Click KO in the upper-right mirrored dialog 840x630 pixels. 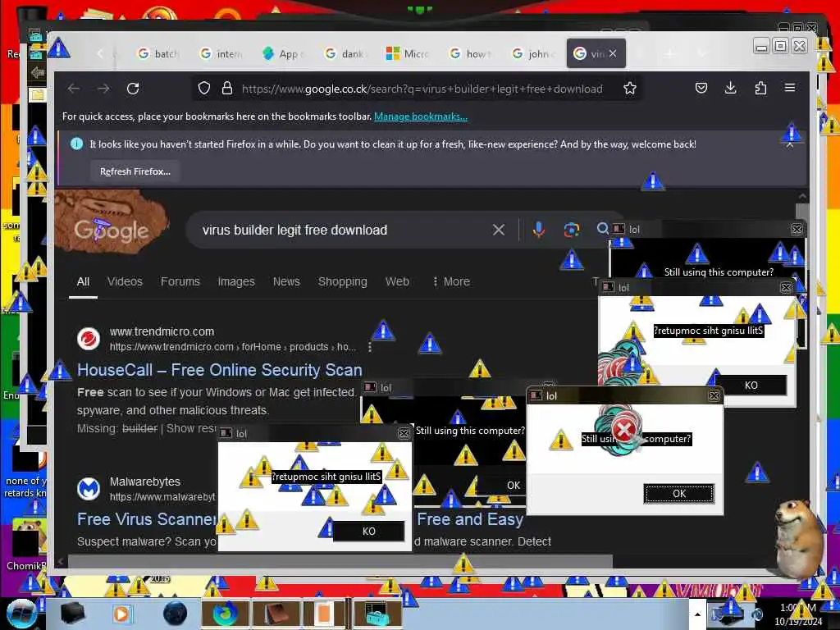[751, 386]
